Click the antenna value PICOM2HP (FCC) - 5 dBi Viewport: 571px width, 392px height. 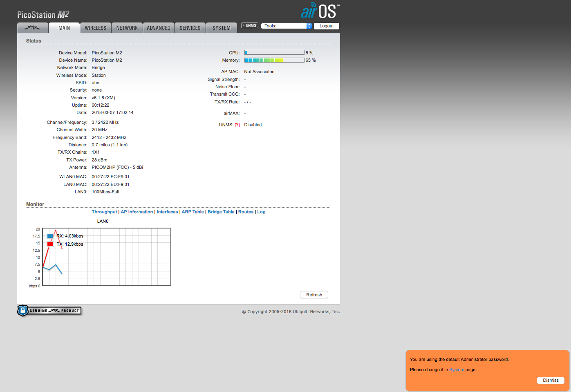117,167
